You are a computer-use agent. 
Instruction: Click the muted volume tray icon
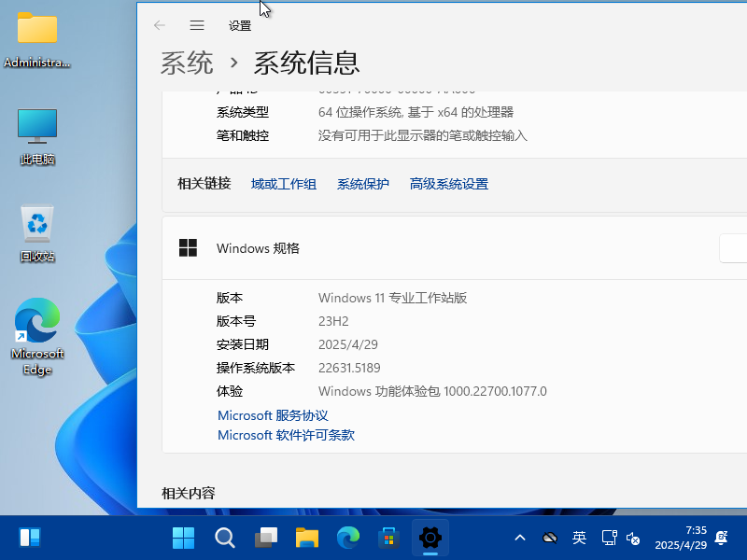(x=633, y=539)
